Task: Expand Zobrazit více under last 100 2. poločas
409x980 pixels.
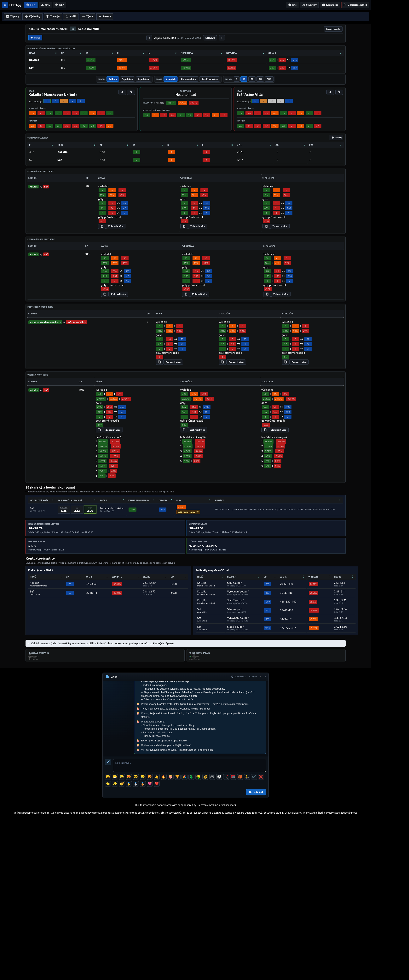Action: click(281, 294)
